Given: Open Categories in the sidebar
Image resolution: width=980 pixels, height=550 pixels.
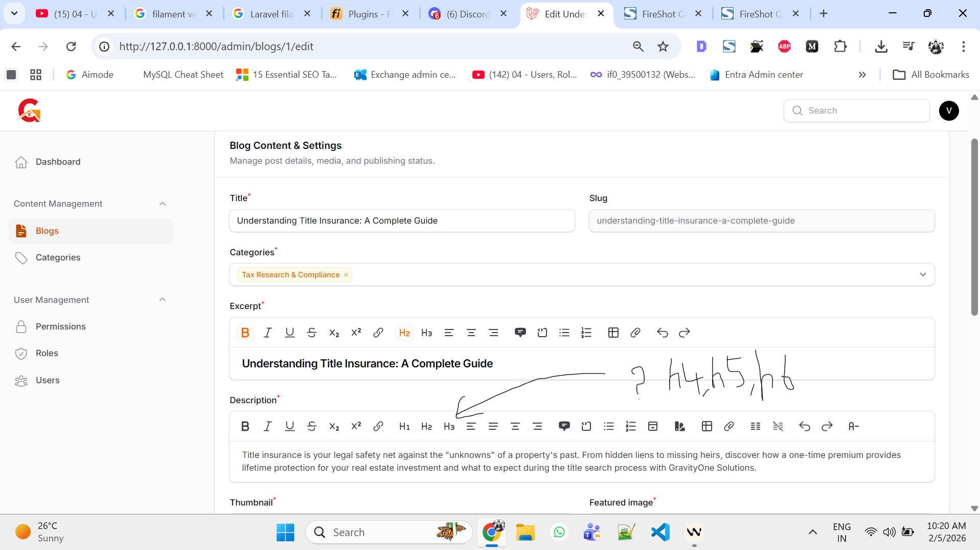Looking at the screenshot, I should pyautogui.click(x=92, y=257).
